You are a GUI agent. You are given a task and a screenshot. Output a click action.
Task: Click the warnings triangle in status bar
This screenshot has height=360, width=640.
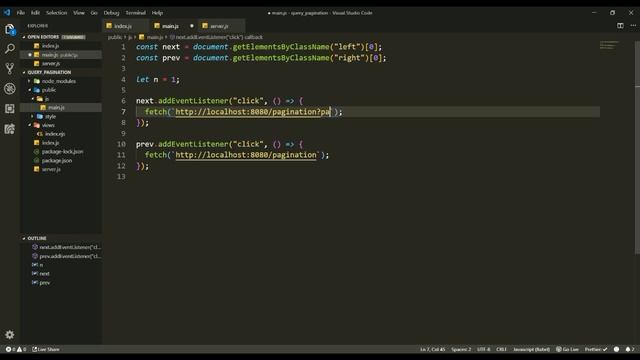(19, 349)
